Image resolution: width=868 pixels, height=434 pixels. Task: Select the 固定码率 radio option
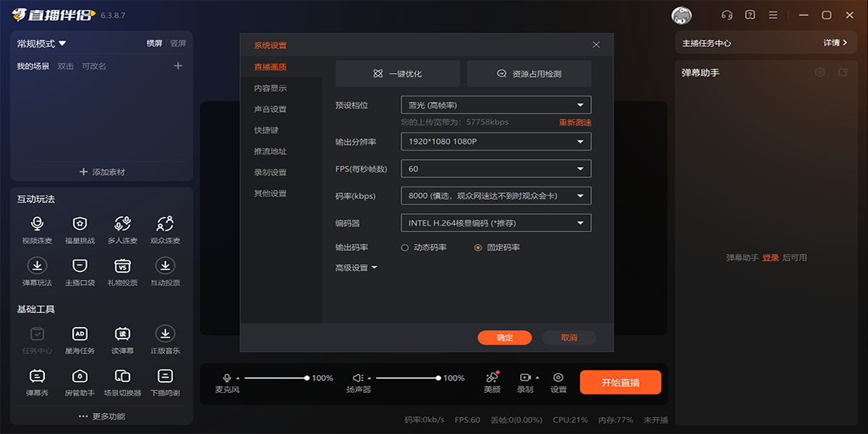(x=477, y=247)
